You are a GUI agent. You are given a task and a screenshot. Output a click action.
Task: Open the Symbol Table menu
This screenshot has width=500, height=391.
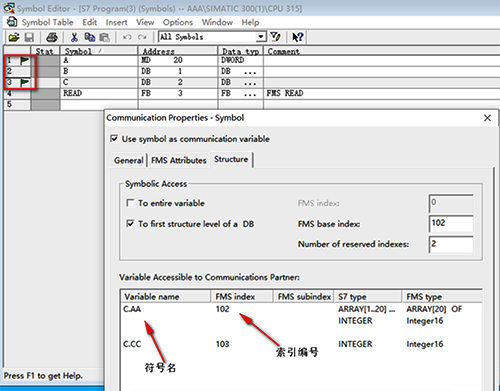point(47,22)
